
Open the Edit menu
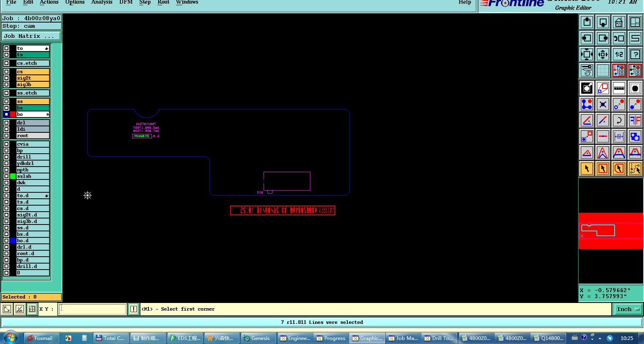coord(28,2)
